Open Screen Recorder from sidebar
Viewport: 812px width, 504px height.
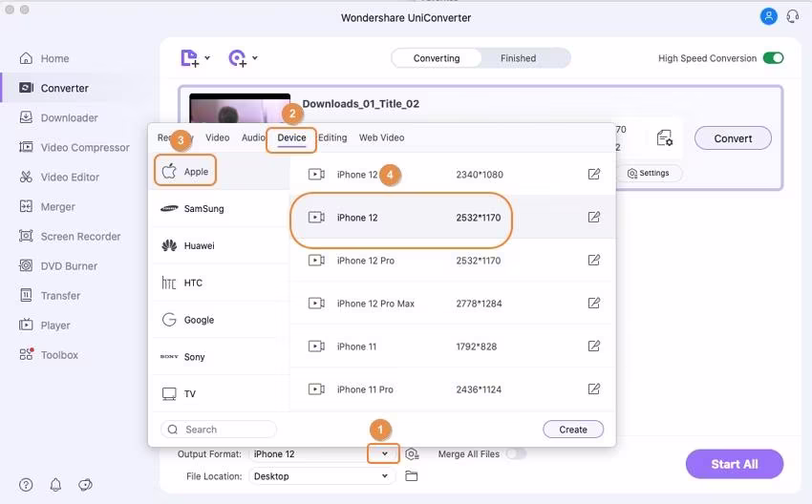(x=70, y=237)
